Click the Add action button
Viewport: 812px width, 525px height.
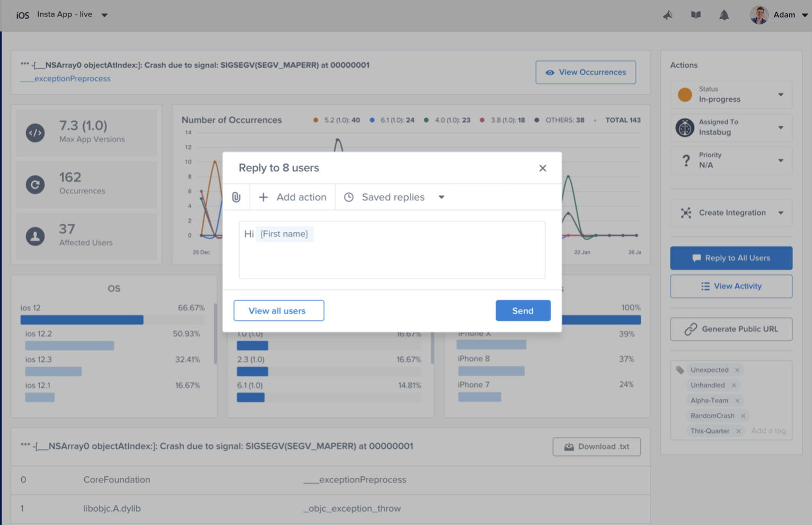pyautogui.click(x=293, y=197)
